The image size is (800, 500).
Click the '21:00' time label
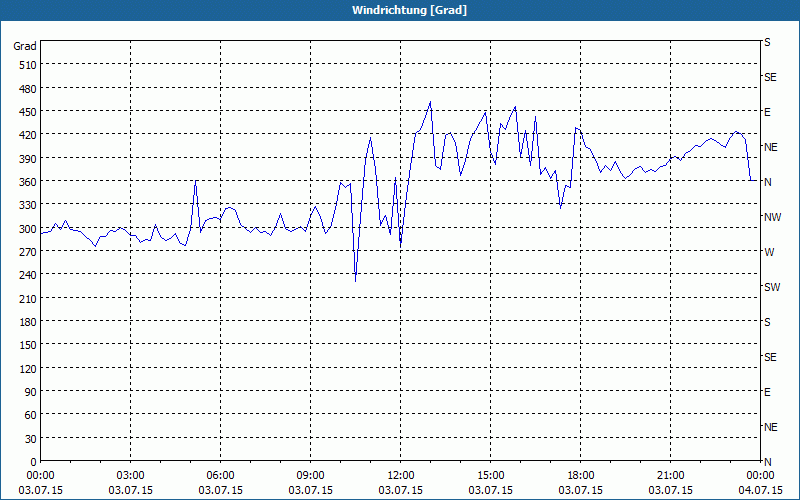pos(670,476)
